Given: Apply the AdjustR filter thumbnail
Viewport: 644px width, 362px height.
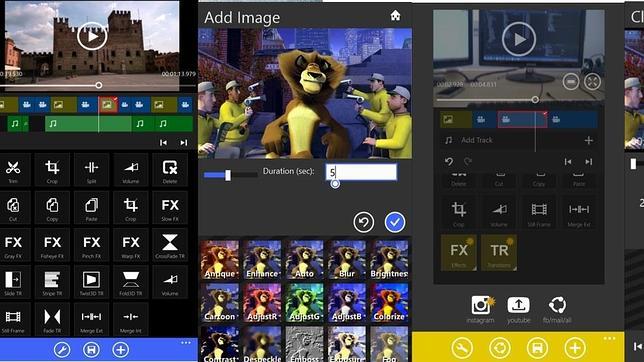Looking at the screenshot, I should 262,302.
